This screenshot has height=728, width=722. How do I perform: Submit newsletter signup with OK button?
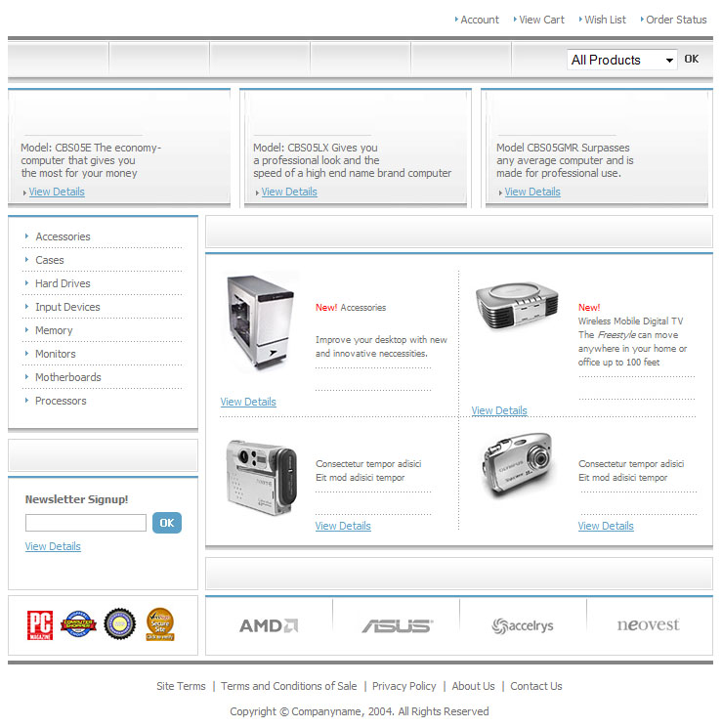pos(167,523)
